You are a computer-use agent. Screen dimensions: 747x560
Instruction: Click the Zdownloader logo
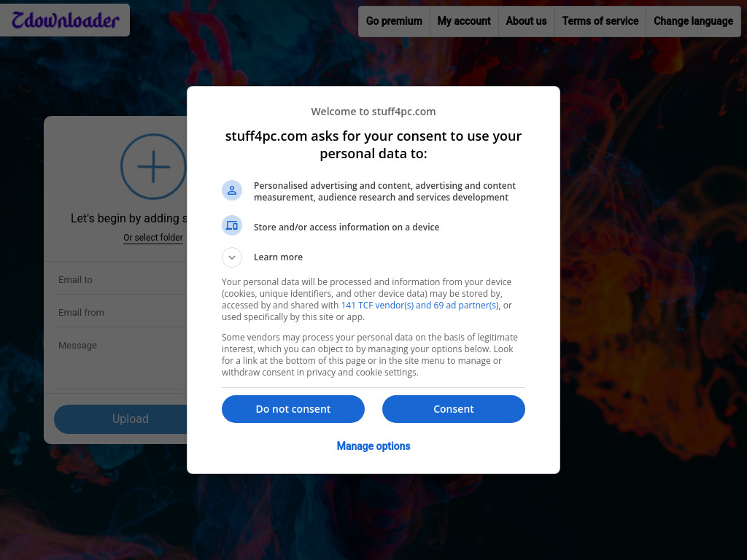point(65,20)
